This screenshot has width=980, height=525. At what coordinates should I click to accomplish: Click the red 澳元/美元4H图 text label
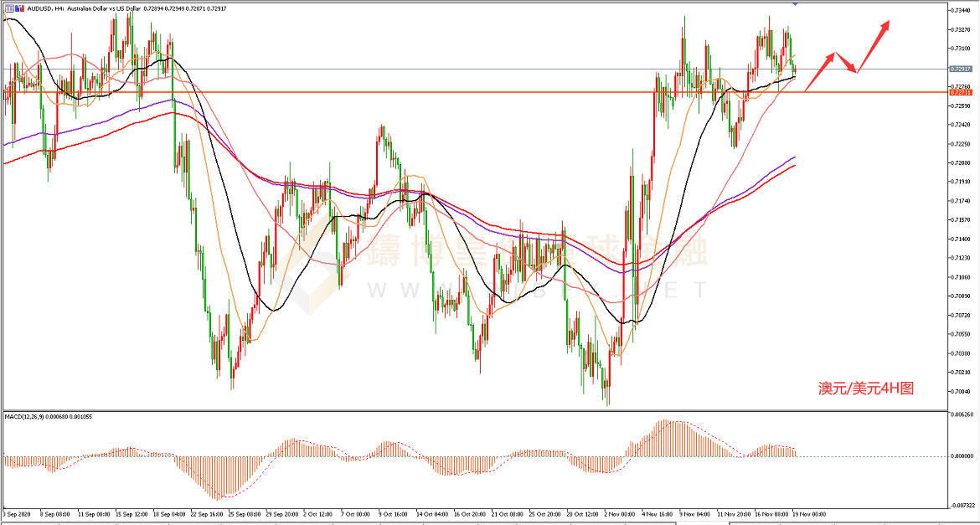coord(865,389)
